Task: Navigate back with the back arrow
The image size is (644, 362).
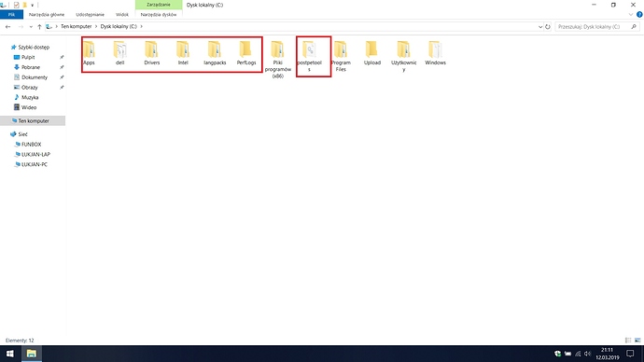Action: [7, 27]
